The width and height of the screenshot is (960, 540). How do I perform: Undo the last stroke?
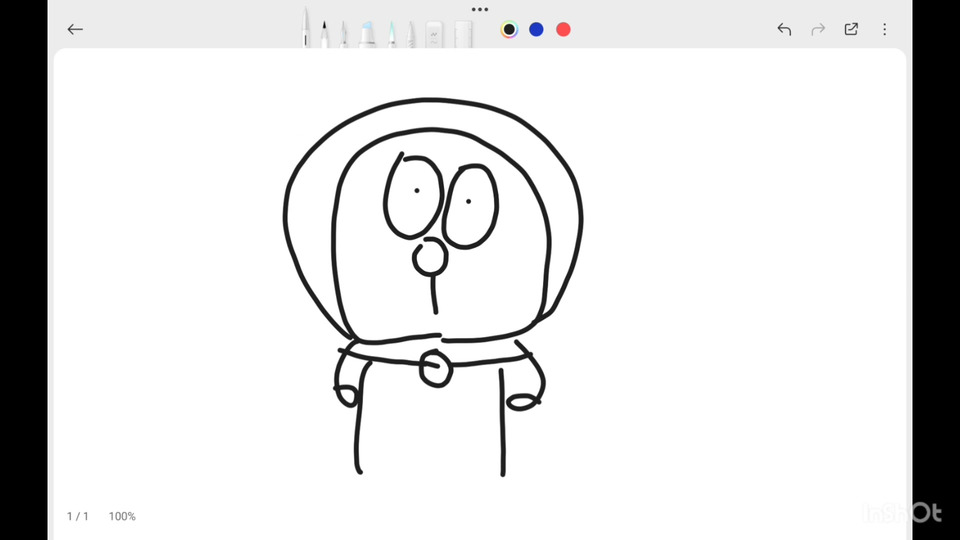(x=784, y=29)
